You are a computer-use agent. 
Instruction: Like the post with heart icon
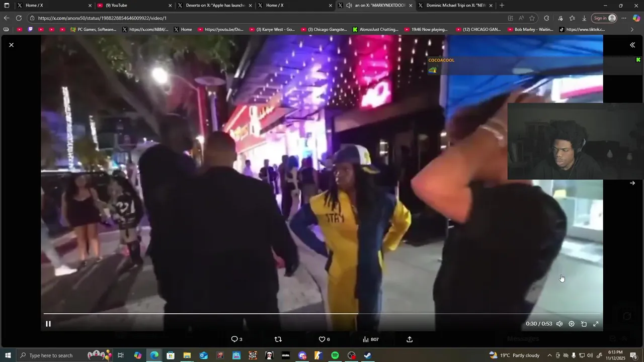[324, 339]
